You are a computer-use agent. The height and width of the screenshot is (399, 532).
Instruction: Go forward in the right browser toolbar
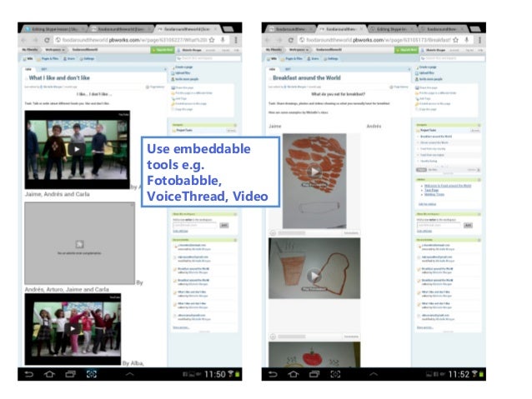tap(279, 40)
